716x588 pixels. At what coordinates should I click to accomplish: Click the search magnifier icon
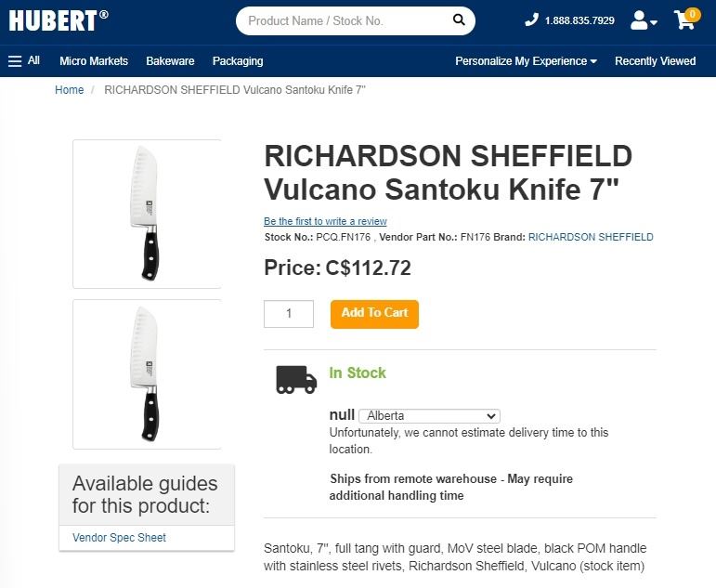point(459,20)
